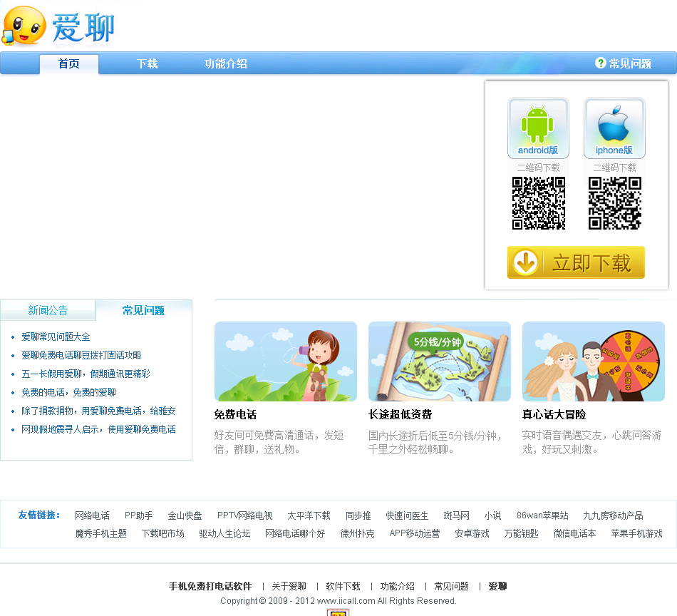Open the 同步推 friend link

point(358,515)
